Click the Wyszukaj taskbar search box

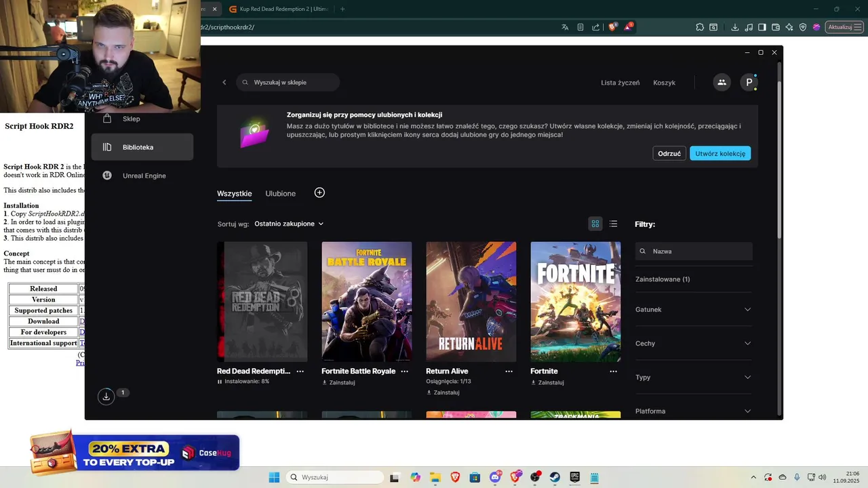point(335,477)
